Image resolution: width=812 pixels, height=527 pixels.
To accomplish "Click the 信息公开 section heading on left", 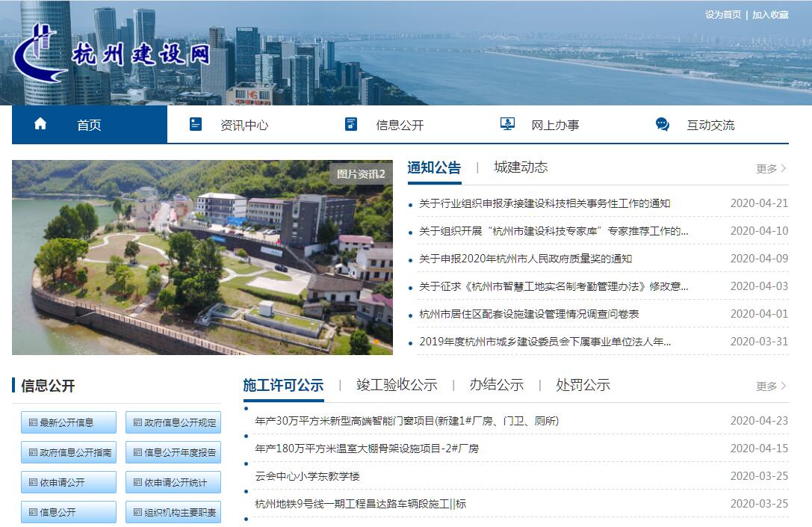I will tap(48, 386).
